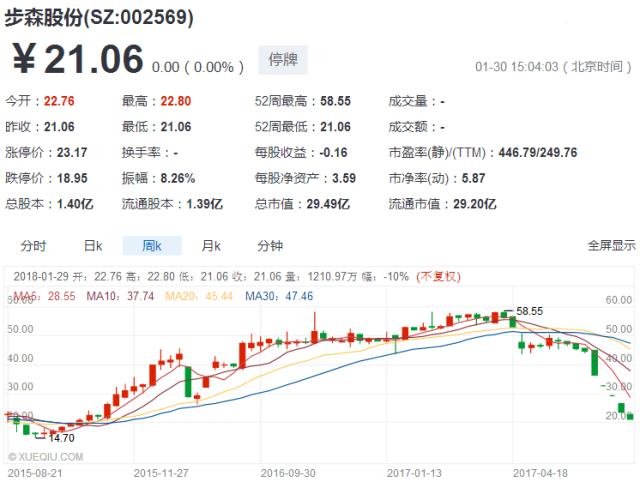Click the 涨停价 value 23.17
Image resolution: width=640 pixels, height=482 pixels.
72,152
